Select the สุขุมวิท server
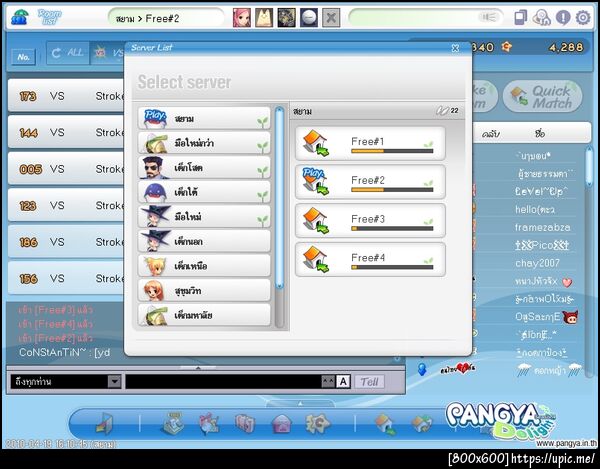 [x=204, y=290]
